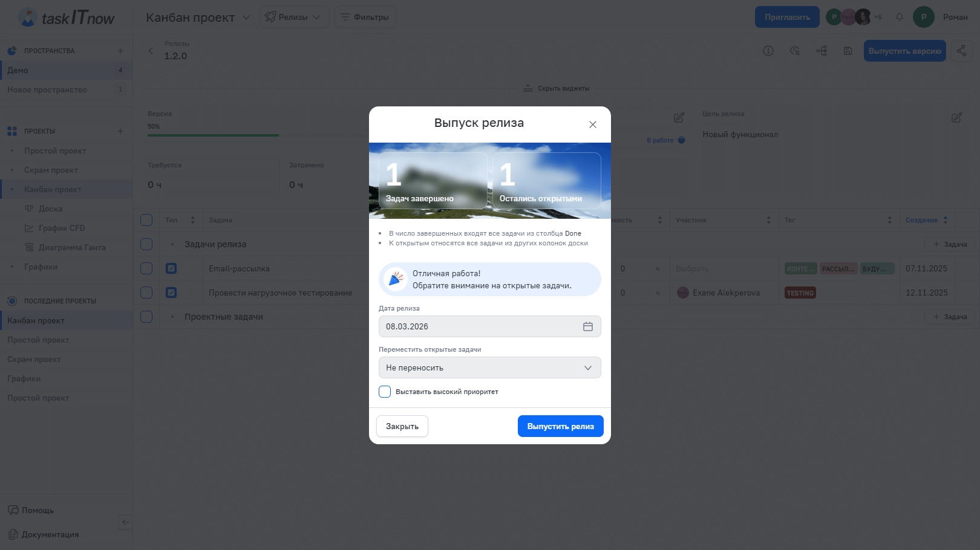Add a new space with plus icon
The width and height of the screenshot is (980, 550).
click(120, 51)
